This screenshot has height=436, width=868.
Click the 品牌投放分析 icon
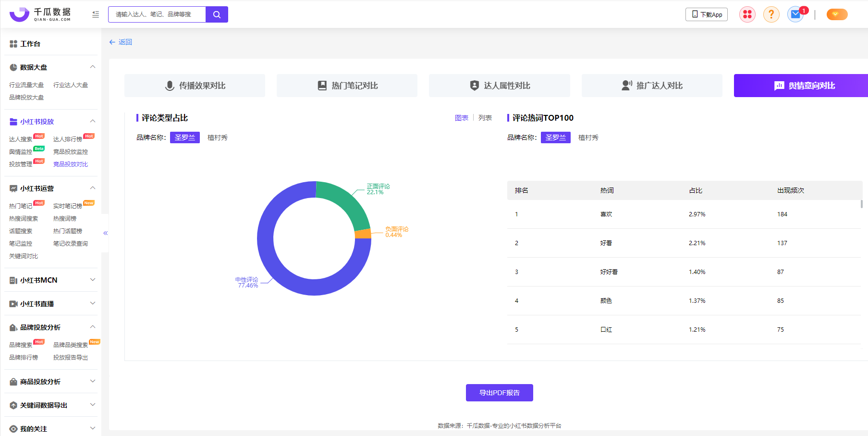tap(13, 327)
